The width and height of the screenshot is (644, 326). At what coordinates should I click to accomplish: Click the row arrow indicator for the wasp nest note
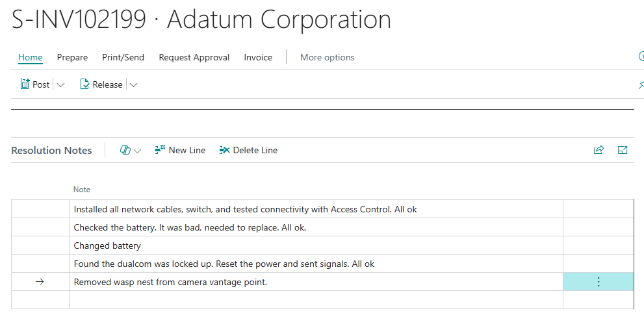tap(39, 282)
